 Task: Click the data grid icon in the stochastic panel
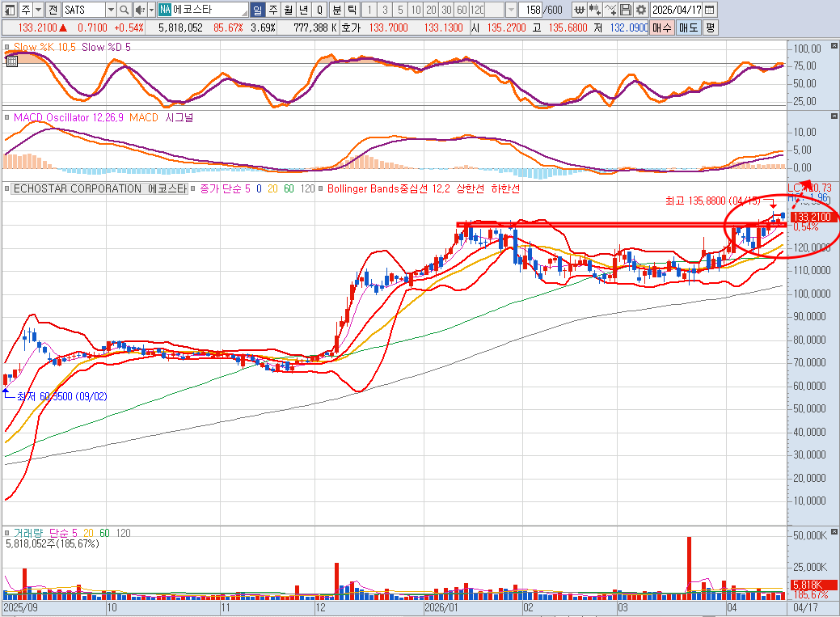(x=11, y=60)
